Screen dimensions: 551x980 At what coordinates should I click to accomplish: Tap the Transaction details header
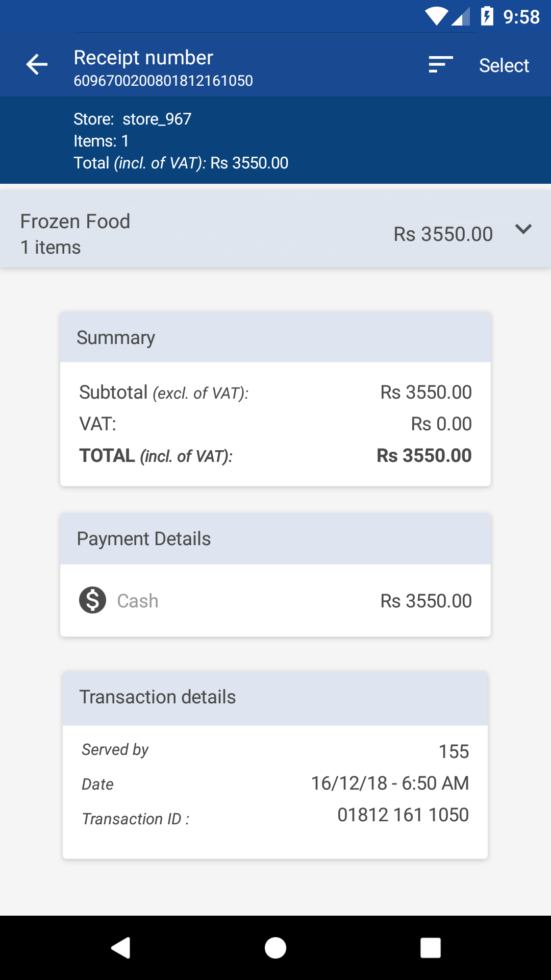pyautogui.click(x=275, y=697)
